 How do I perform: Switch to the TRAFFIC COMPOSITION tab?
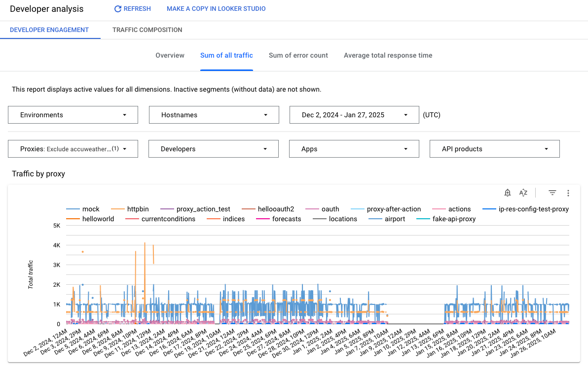(147, 30)
